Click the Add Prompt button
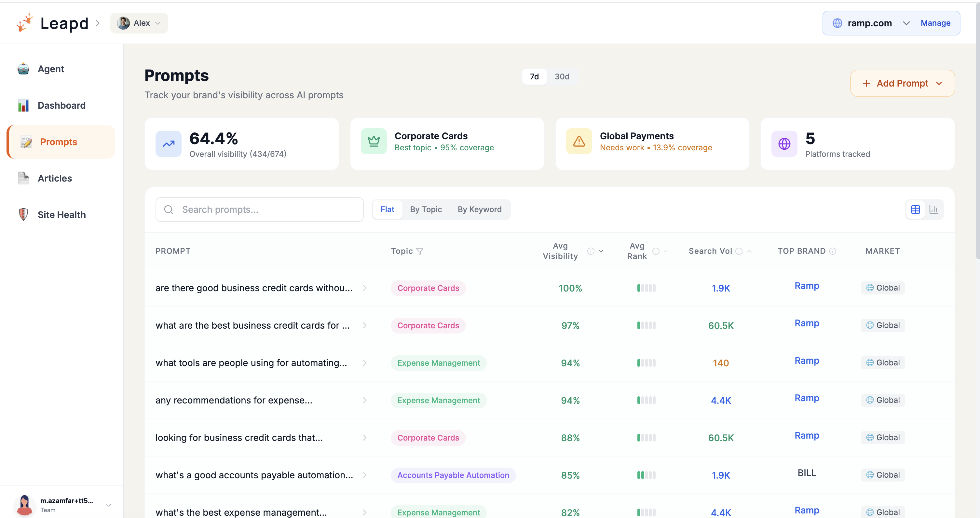 pyautogui.click(x=902, y=83)
